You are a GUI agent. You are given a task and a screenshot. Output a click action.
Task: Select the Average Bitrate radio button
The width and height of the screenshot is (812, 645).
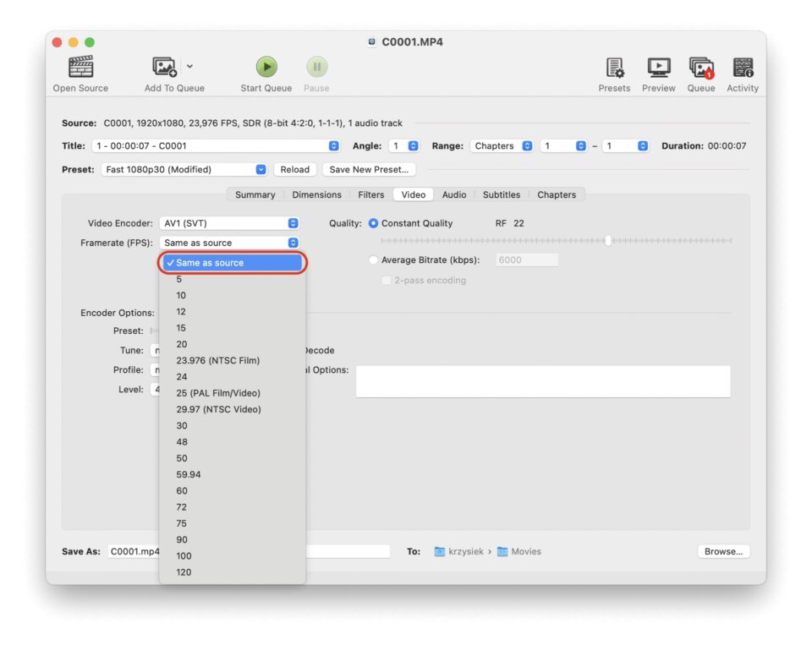(374, 260)
